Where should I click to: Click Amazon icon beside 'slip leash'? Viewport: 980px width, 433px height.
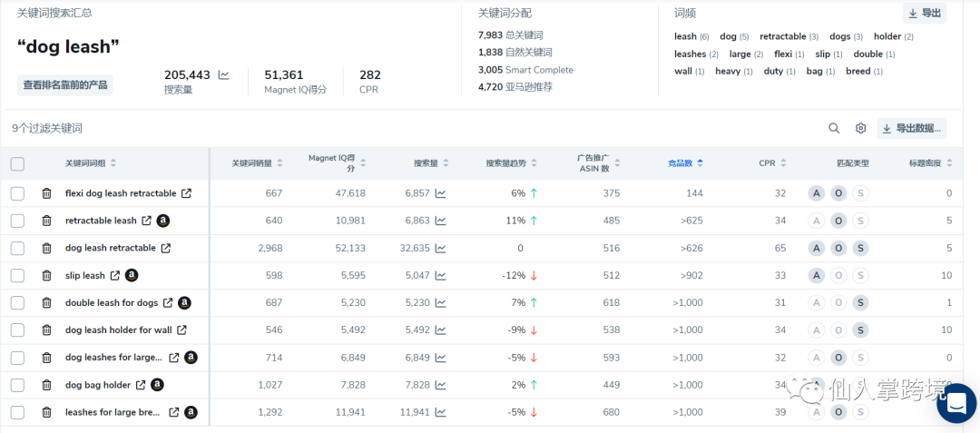pyautogui.click(x=132, y=275)
